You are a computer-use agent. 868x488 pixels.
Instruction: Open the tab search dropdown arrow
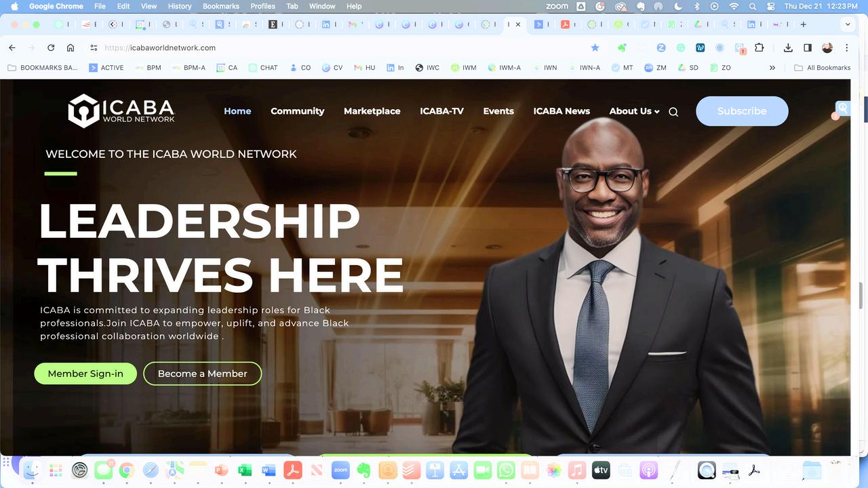[x=848, y=24]
